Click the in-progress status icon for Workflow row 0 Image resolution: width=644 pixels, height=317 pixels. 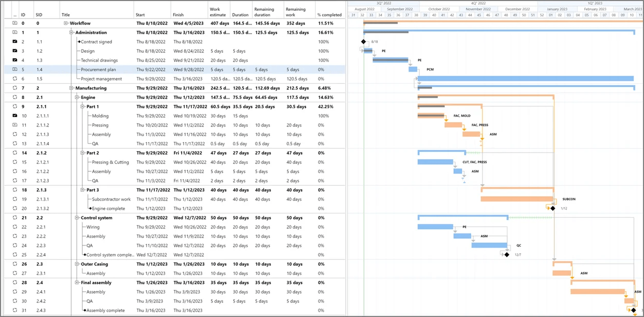point(14,23)
